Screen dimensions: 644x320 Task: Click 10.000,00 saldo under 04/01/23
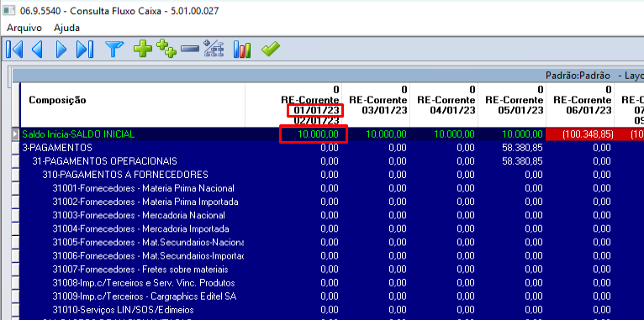454,134
